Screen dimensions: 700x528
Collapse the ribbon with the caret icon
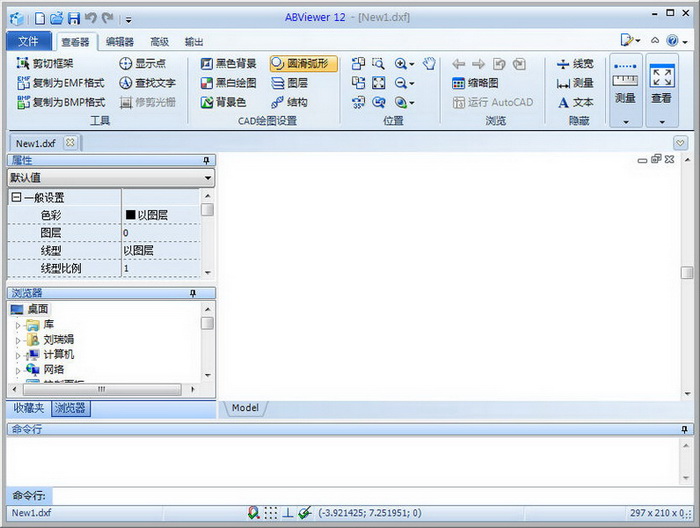point(655,41)
